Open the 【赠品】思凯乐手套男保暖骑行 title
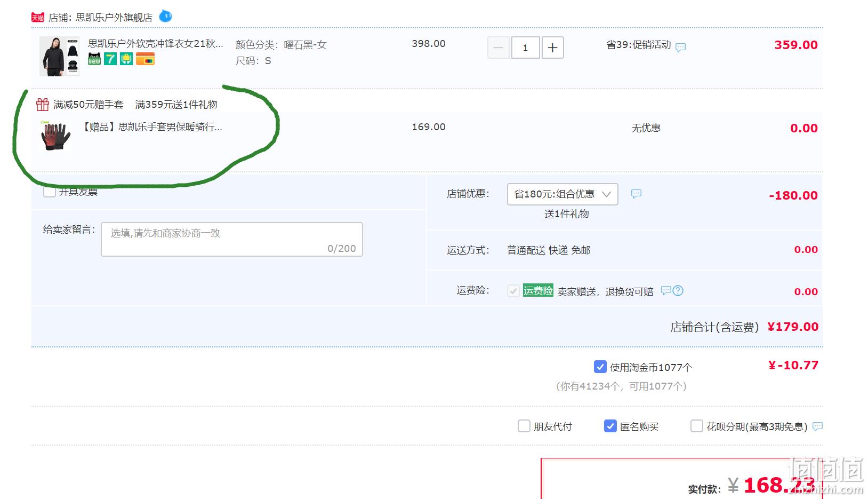This screenshot has width=868, height=499. [x=152, y=127]
